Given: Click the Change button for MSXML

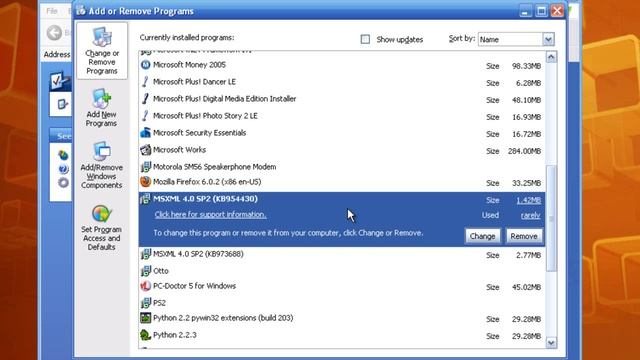Looking at the screenshot, I should (482, 236).
